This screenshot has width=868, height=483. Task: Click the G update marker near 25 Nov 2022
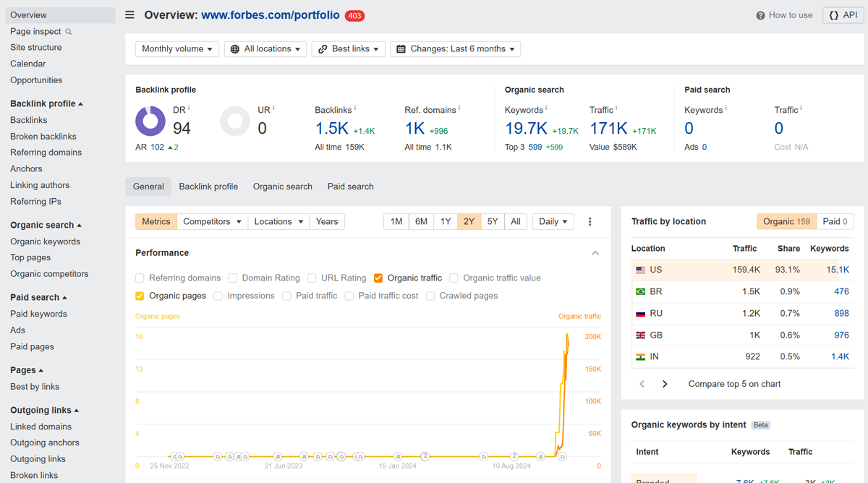[180, 456]
